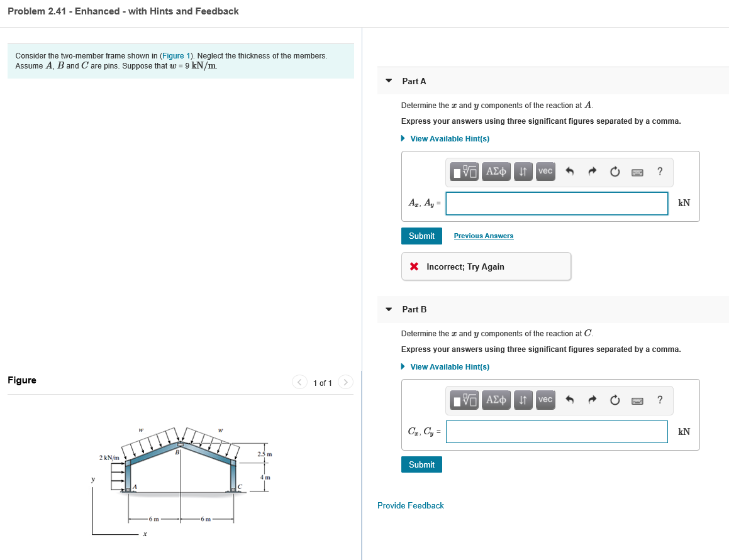Collapse the Part B section

[x=387, y=309]
